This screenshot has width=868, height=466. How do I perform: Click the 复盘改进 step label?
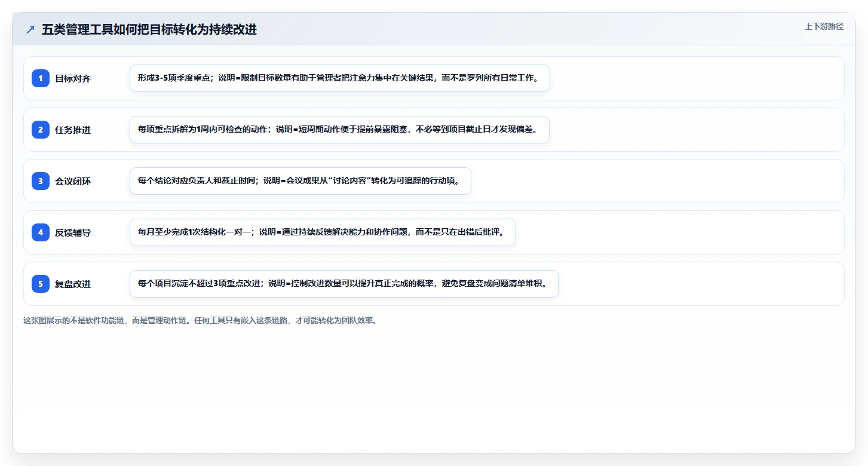pos(73,284)
